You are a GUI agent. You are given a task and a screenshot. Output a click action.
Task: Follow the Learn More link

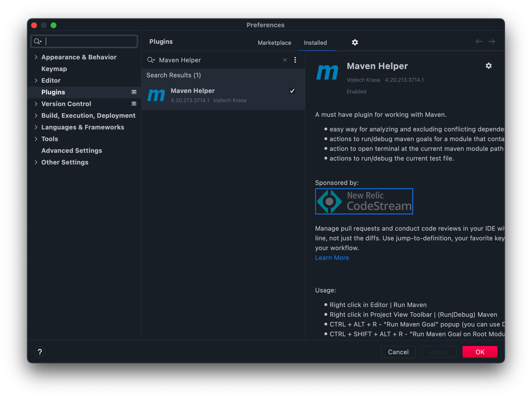[x=332, y=258]
